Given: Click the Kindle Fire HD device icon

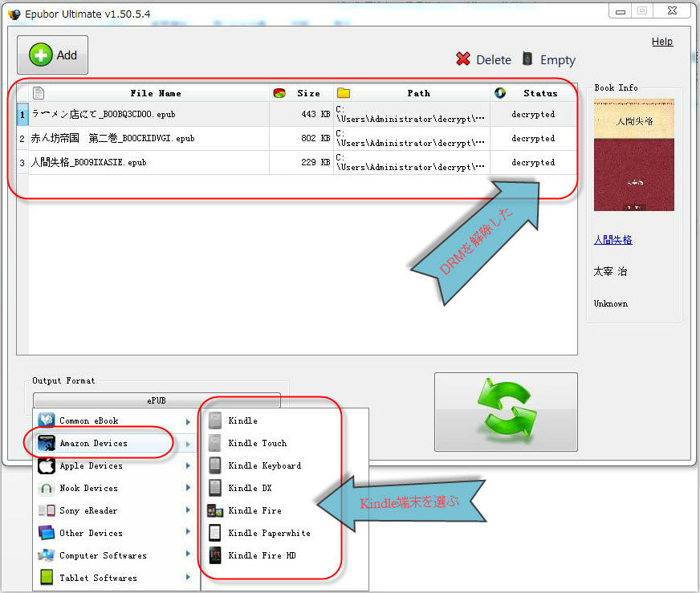Looking at the screenshot, I should click(215, 555).
